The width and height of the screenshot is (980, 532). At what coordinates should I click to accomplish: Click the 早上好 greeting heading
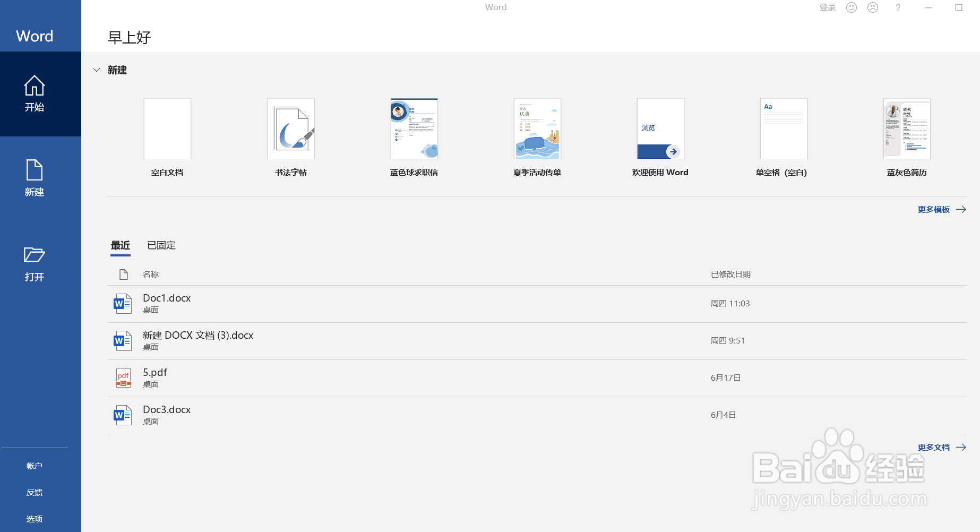point(130,38)
